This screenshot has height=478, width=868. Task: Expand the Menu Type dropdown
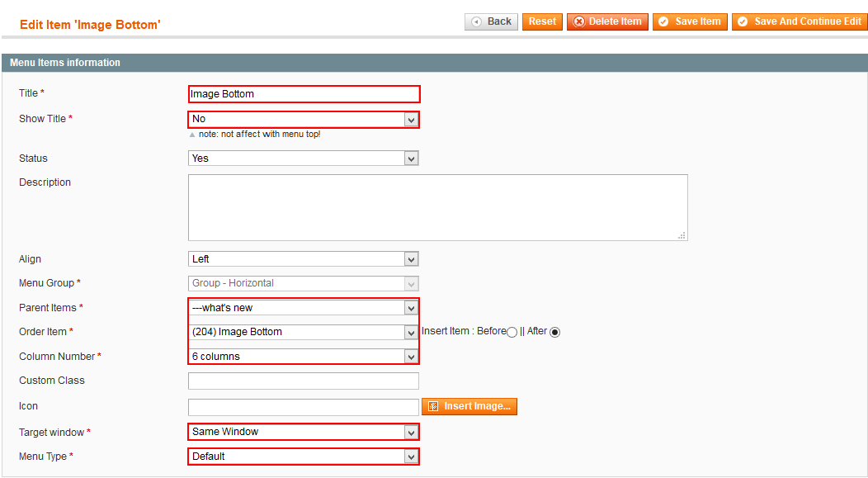[304, 457]
